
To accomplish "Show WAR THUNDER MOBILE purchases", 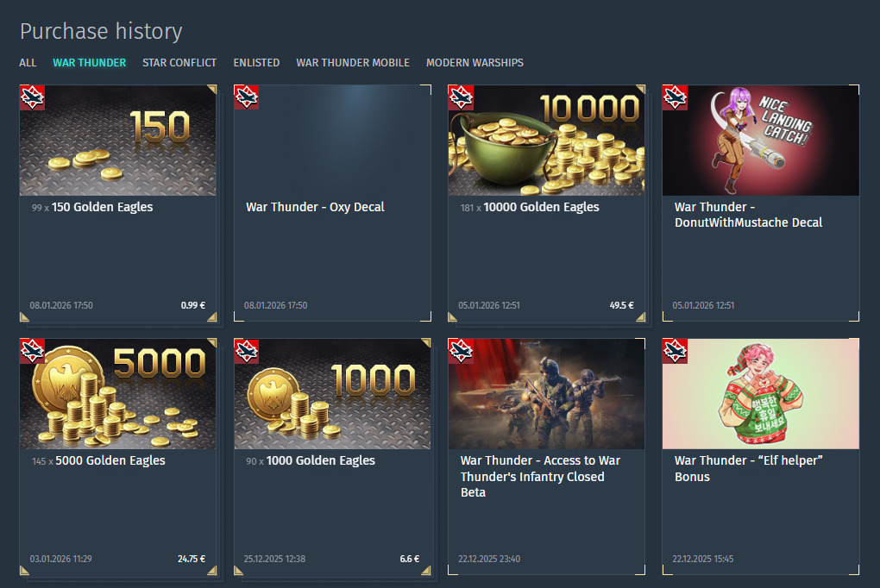I will click(x=353, y=63).
